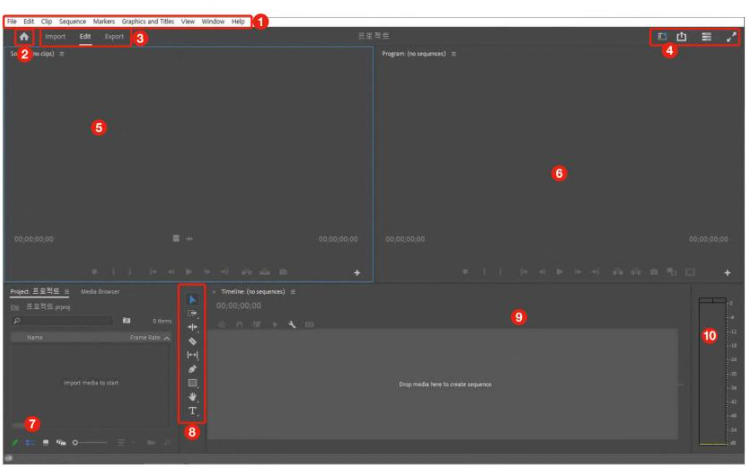
Task: Open the Window menu
Action: point(213,22)
